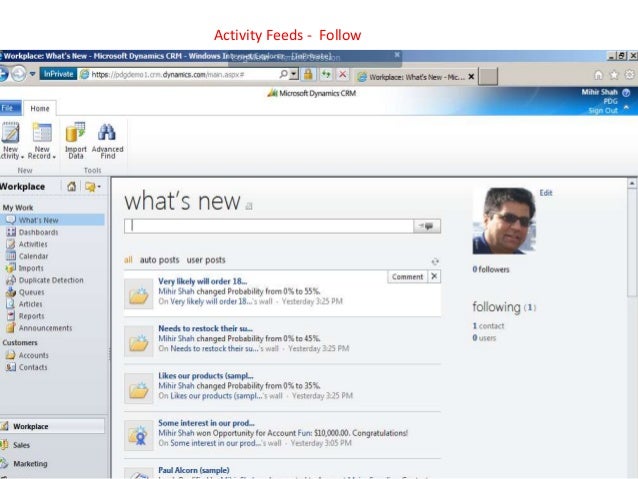Click the award ribbon icon on won opportunity post

pyautogui.click(x=139, y=436)
